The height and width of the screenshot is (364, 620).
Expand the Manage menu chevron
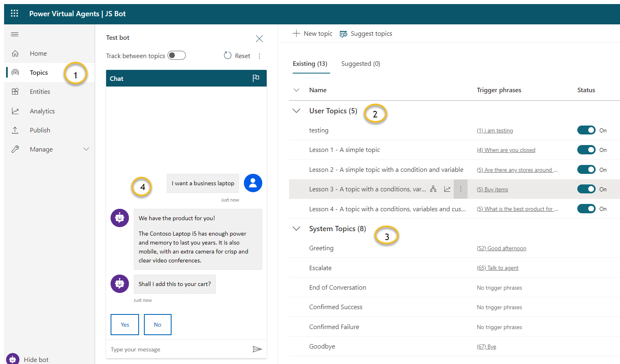tap(86, 149)
